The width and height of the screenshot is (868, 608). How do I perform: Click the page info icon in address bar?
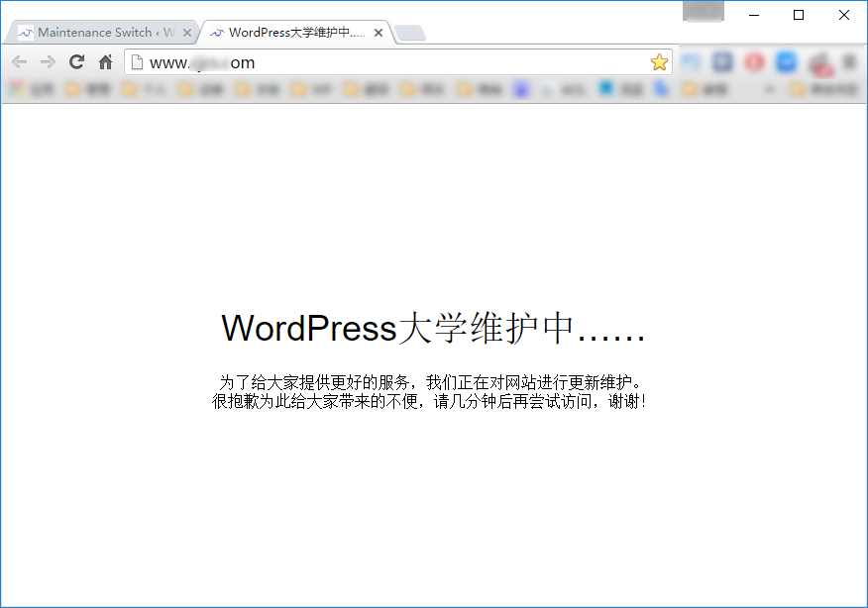[138, 62]
